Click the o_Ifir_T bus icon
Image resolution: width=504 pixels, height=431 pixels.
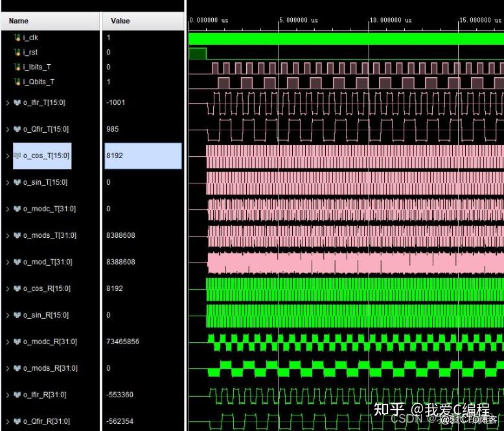pos(17,102)
